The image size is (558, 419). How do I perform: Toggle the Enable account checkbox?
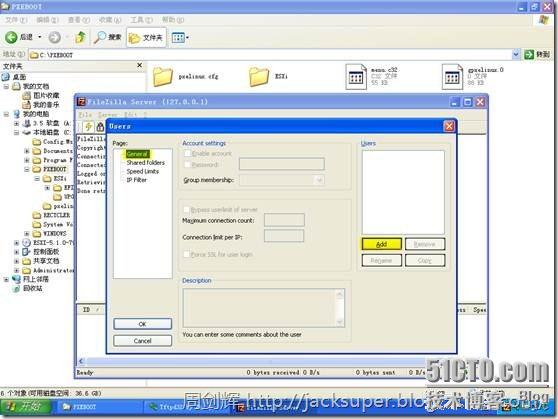[187, 153]
